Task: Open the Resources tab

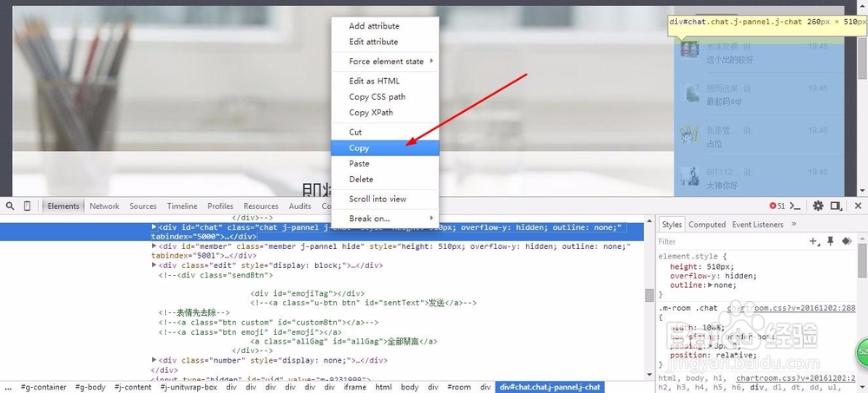Action: [260, 206]
